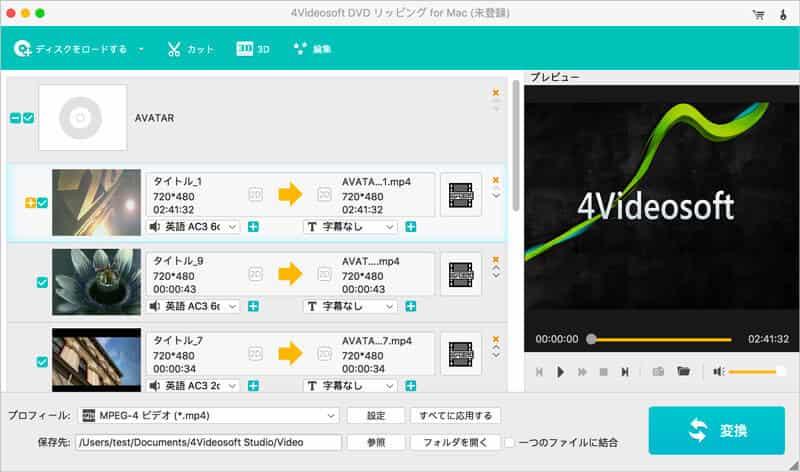Click the destination path input field
Viewport: 800px width, 472px height.
click(208, 442)
